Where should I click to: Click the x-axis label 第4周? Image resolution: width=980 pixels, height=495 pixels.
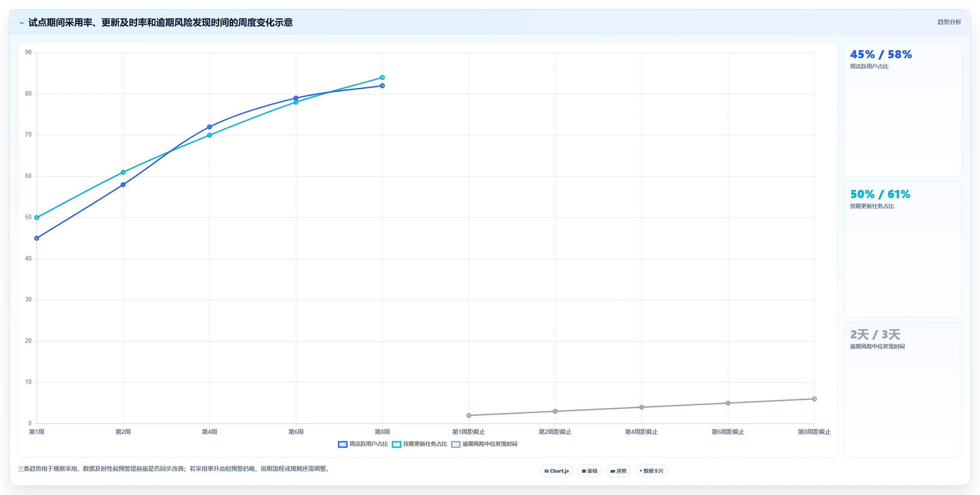[x=210, y=432]
